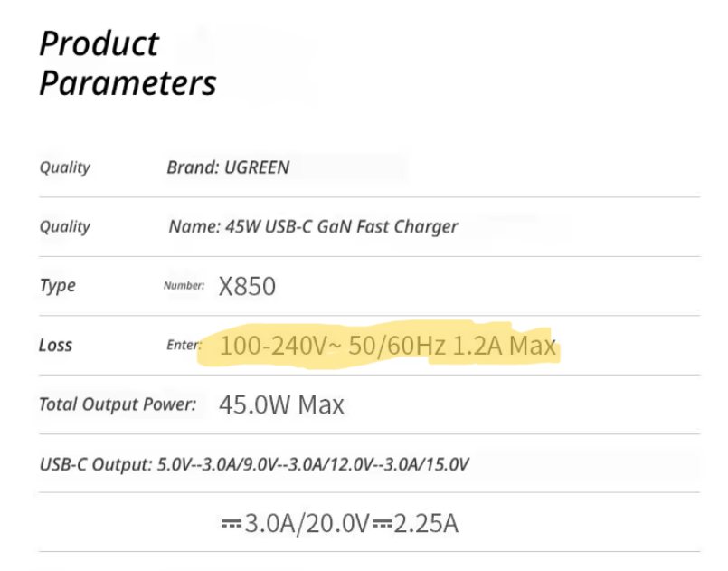Click the 3.0A/20.0V 2.25A text
This screenshot has width=728, height=571.
(x=340, y=523)
